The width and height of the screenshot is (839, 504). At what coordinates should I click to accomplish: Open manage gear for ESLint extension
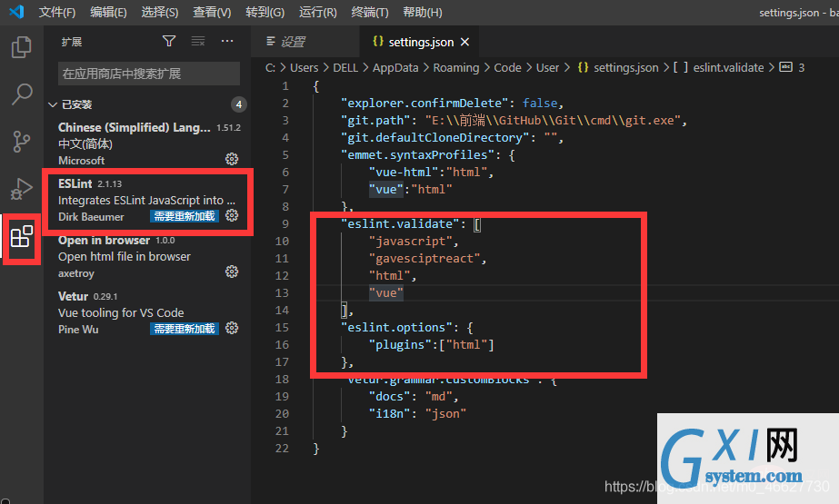click(x=232, y=215)
